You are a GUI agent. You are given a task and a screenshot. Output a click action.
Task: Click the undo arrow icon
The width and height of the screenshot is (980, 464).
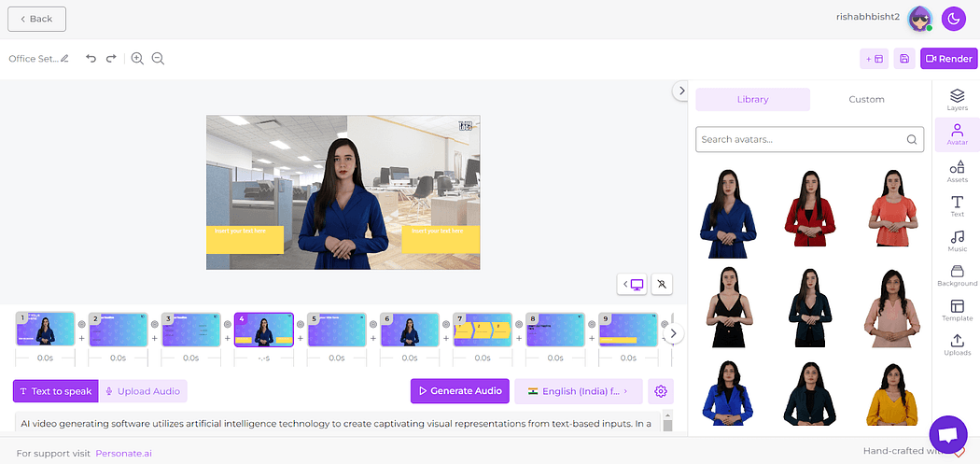pos(91,59)
